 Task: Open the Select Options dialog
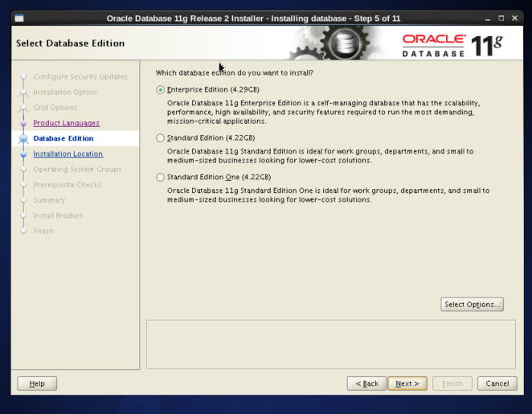(x=473, y=305)
